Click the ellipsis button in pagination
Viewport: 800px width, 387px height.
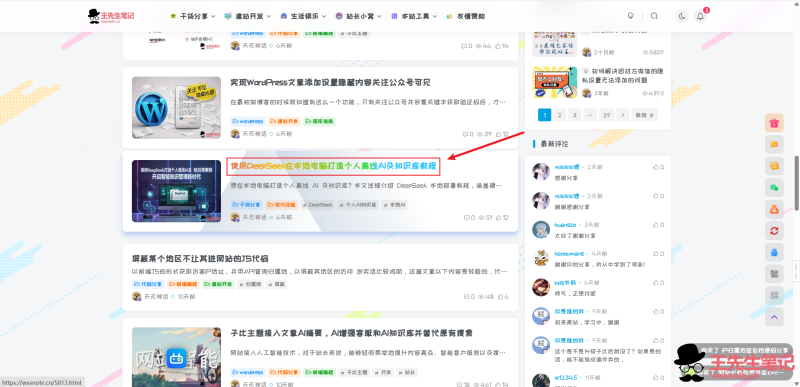(590, 115)
